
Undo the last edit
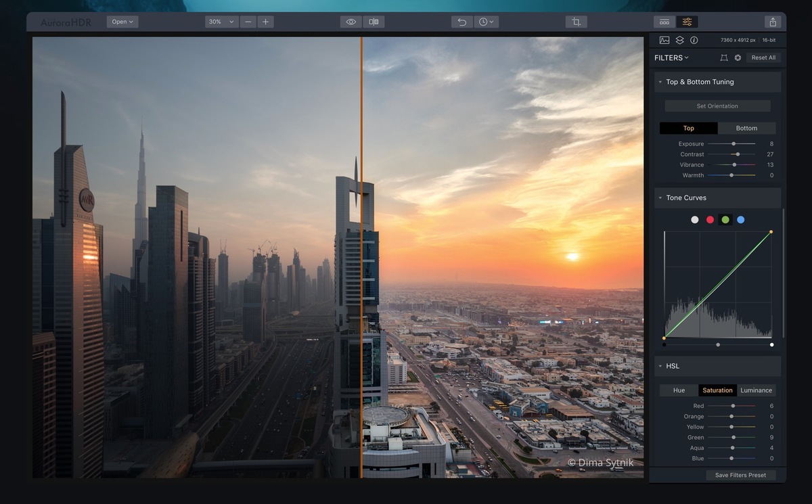coord(462,22)
